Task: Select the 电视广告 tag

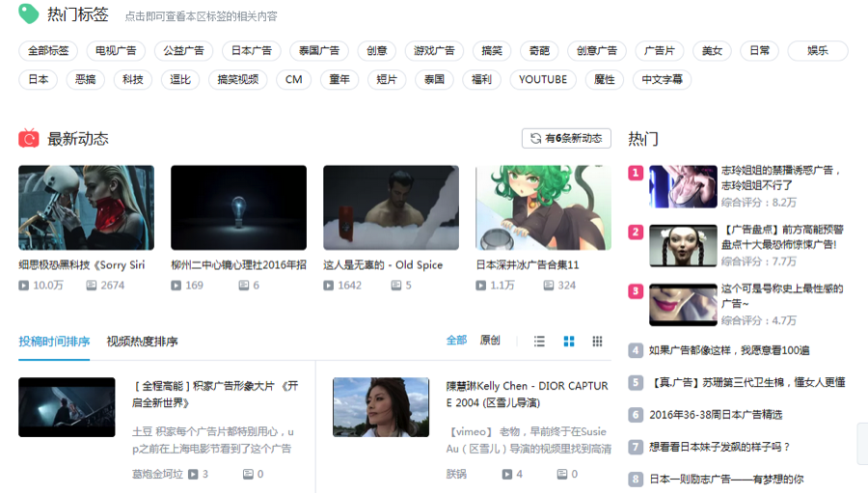Action: [116, 50]
